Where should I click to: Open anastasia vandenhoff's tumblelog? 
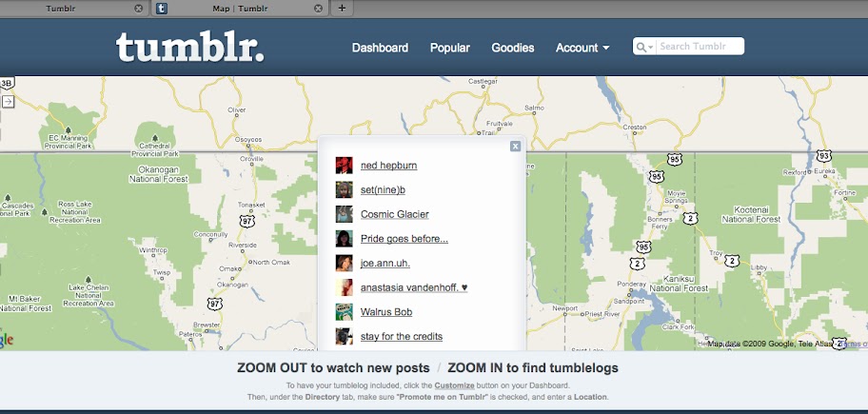pos(413,287)
